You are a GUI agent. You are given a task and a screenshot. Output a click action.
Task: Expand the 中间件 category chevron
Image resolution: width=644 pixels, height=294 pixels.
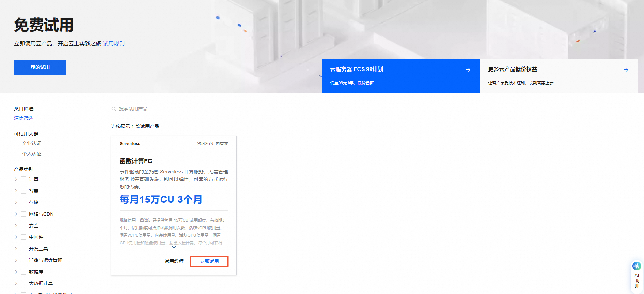click(x=16, y=237)
